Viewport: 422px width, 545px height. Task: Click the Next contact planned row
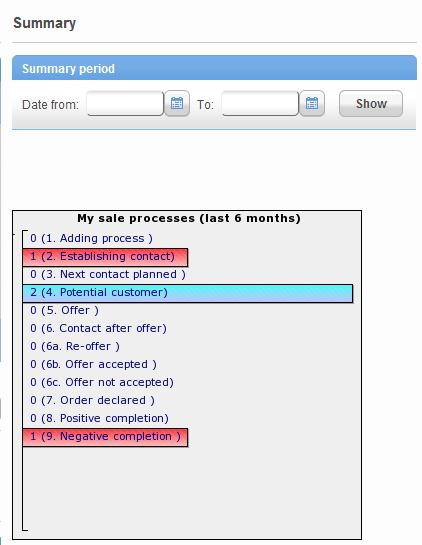click(108, 275)
